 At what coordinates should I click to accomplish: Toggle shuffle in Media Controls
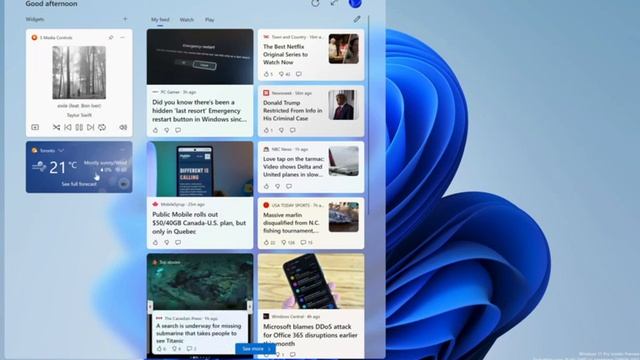click(x=56, y=127)
